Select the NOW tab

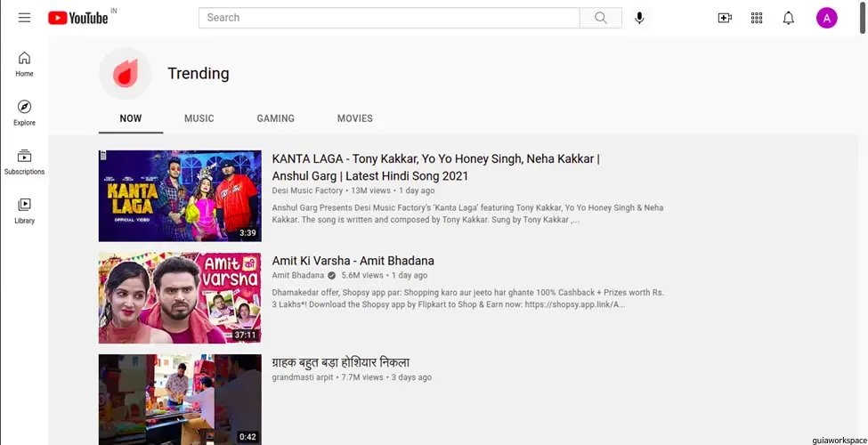click(x=131, y=117)
